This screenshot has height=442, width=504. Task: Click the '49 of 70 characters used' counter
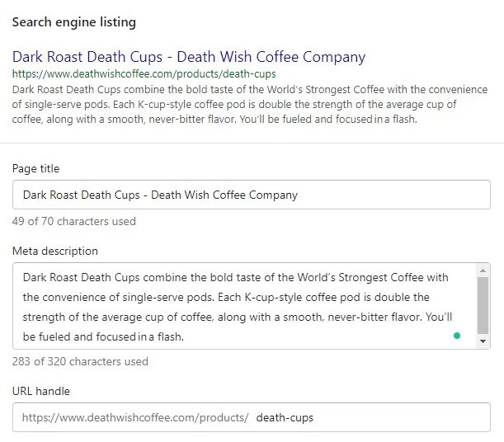tap(74, 221)
